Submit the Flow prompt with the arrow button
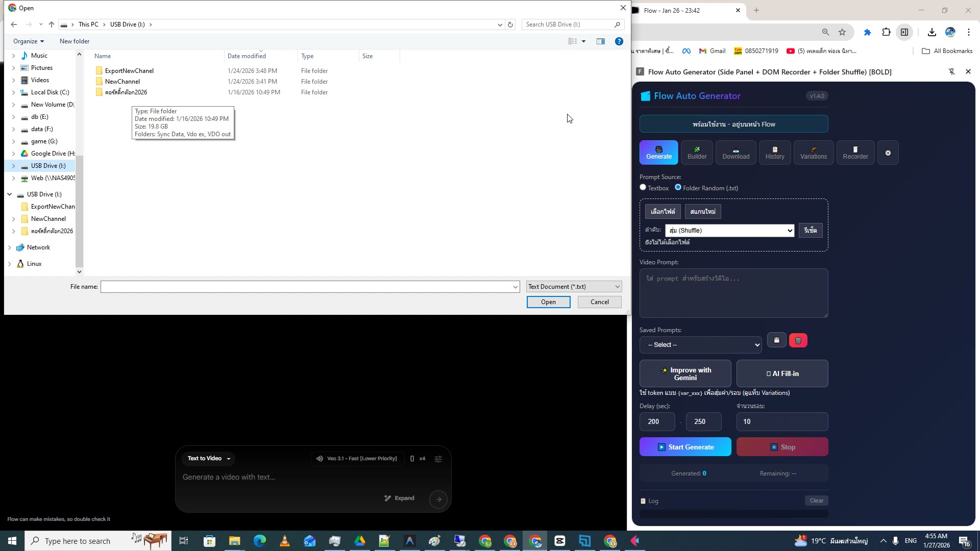This screenshot has height=551, width=980. click(x=438, y=499)
